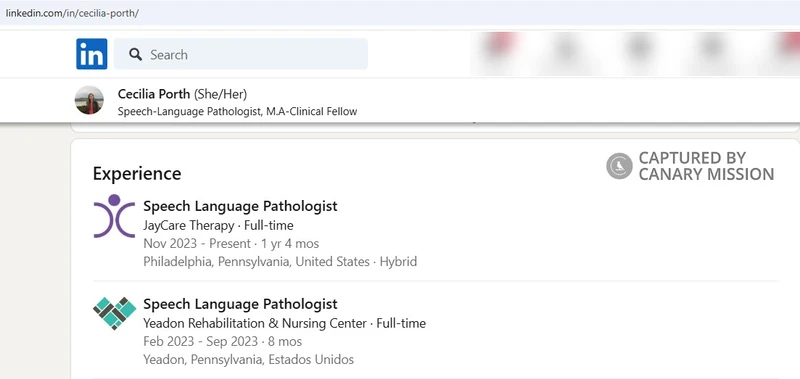The height and width of the screenshot is (379, 800).
Task: Open Speech Language Pathologist title at JayCare
Action: point(240,206)
